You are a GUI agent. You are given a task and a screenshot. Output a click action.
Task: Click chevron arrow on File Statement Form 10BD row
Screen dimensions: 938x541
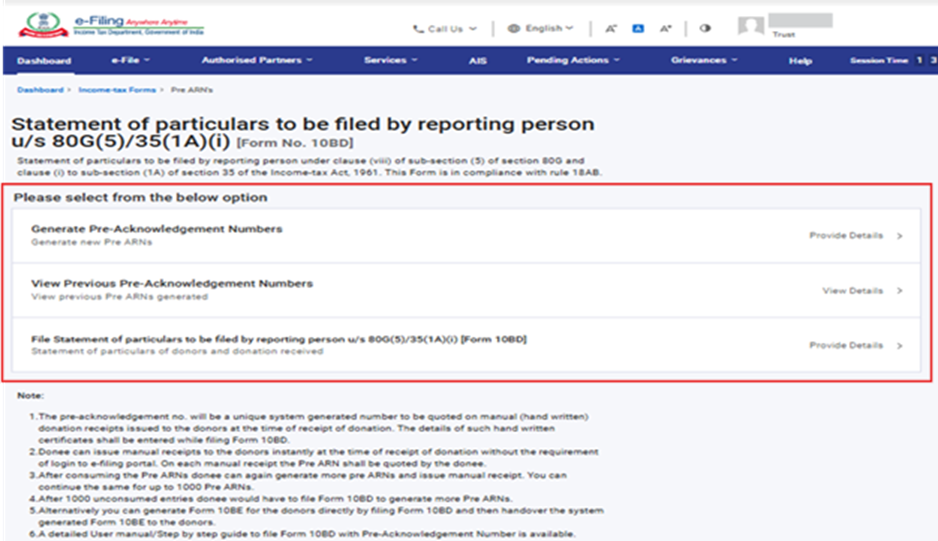(900, 346)
